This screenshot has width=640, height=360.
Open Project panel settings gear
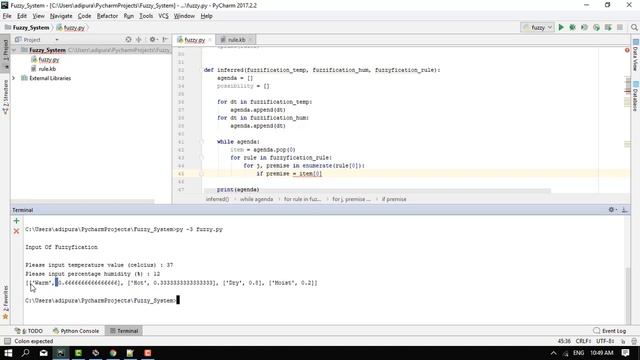(x=152, y=40)
